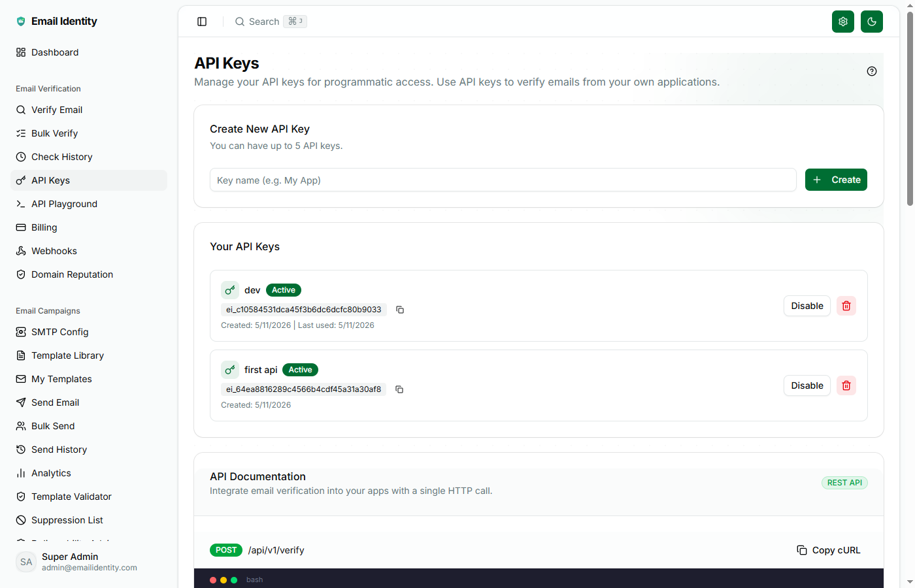Open Billing page
The width and height of the screenshot is (915, 588).
tap(89, 227)
